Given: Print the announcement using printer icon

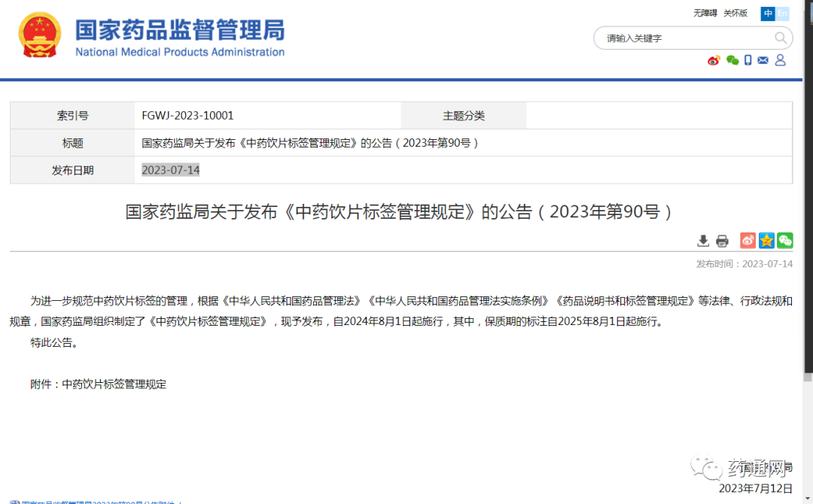Looking at the screenshot, I should [x=722, y=241].
